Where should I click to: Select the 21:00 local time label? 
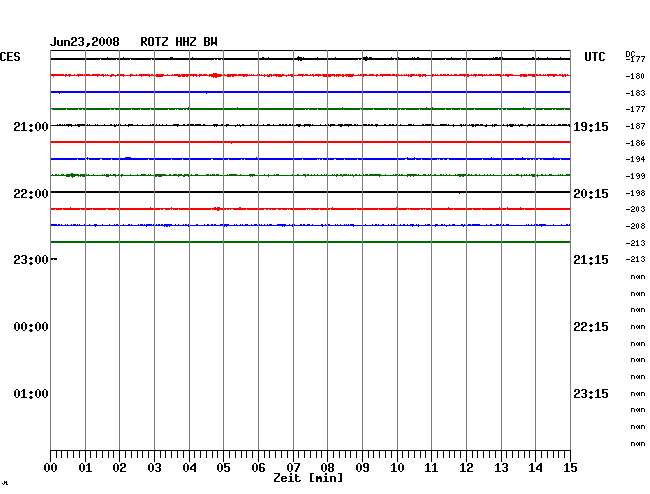click(31, 126)
